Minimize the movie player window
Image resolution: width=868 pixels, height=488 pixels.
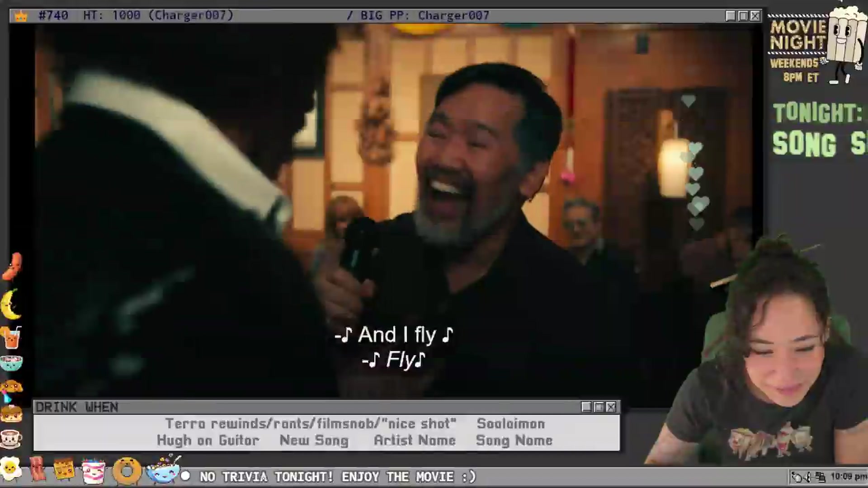point(731,16)
